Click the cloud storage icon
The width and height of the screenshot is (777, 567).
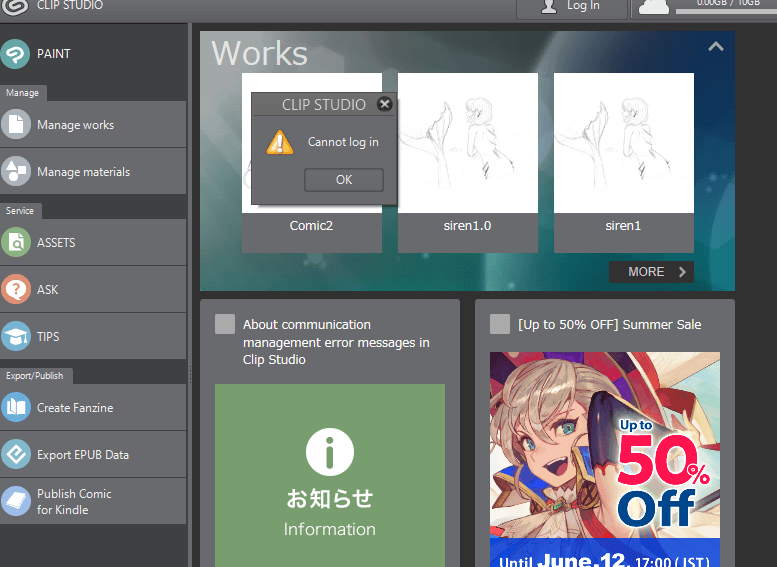654,7
